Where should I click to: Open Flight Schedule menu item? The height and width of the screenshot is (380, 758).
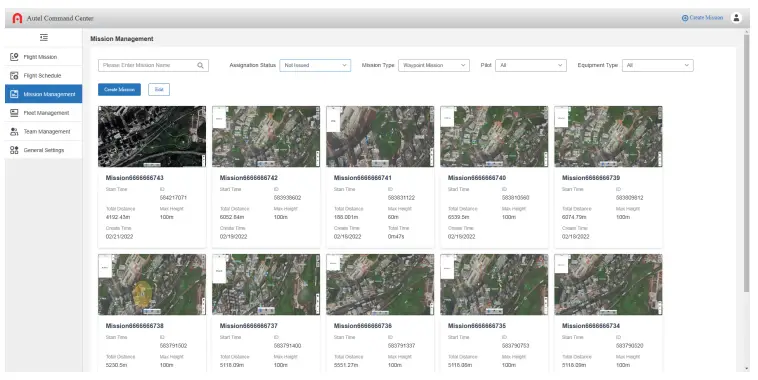pos(44,76)
